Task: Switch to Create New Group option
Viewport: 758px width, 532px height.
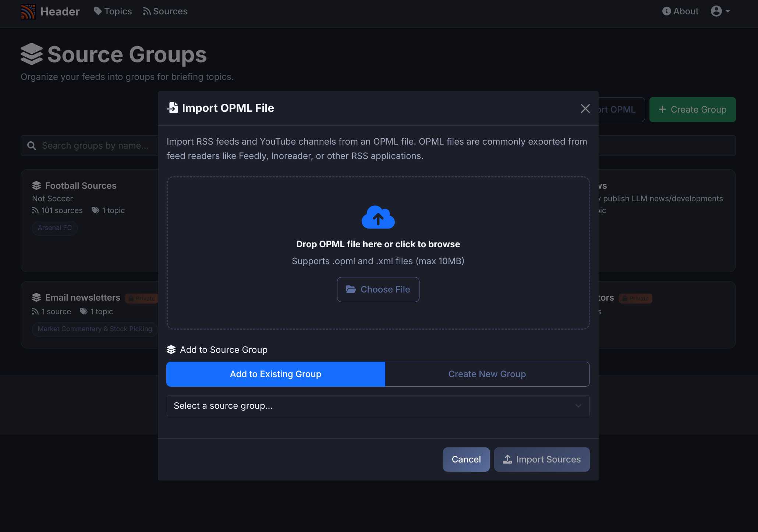Action: [x=487, y=374]
